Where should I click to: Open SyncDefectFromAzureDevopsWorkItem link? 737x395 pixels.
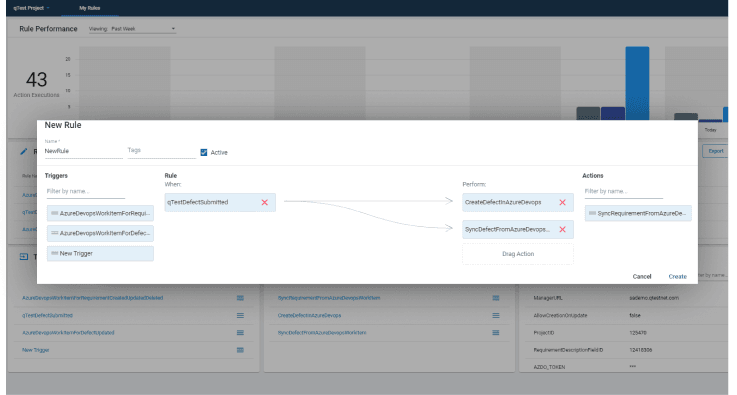coord(322,332)
